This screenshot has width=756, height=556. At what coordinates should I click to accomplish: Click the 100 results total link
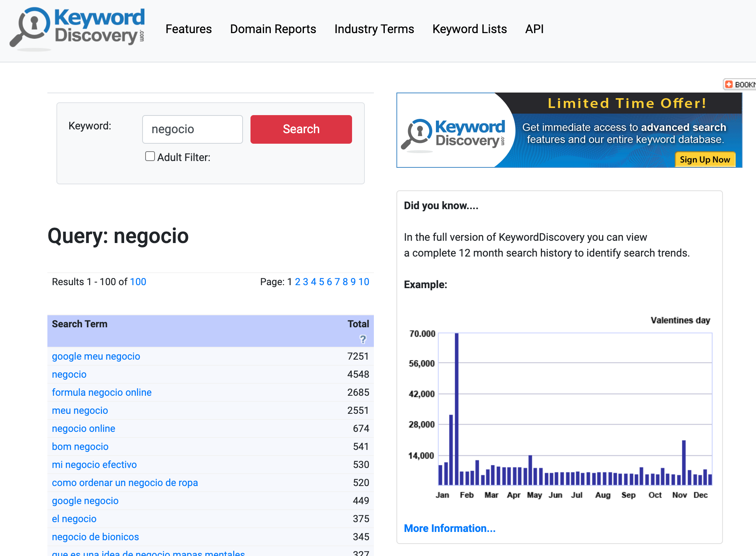[x=138, y=282]
